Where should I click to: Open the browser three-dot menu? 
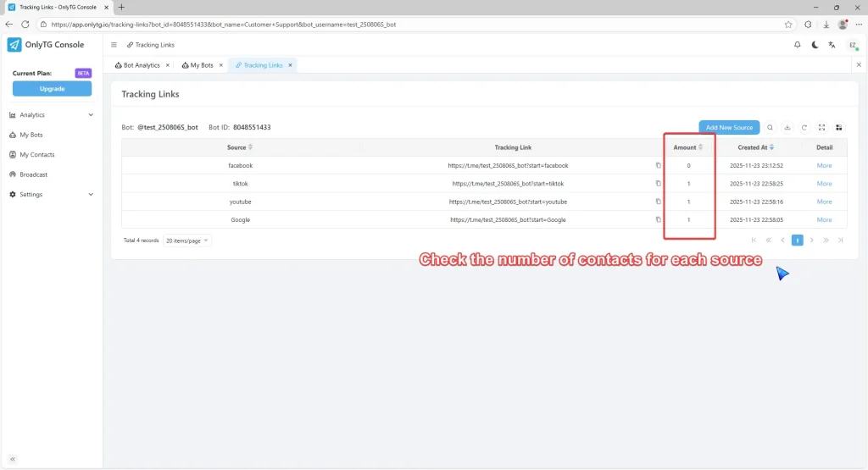click(860, 25)
